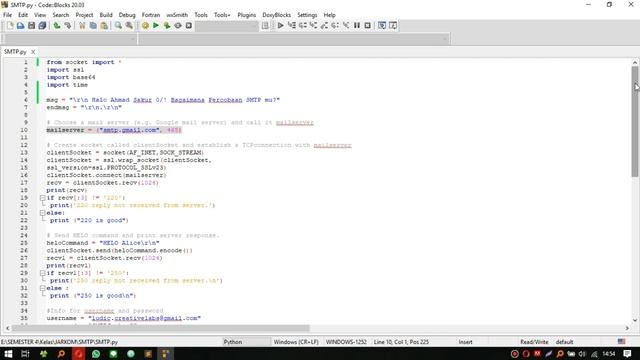This screenshot has width=640, height=360.
Task: Place cursor on line 10 mailserver assignment
Action: [114, 130]
